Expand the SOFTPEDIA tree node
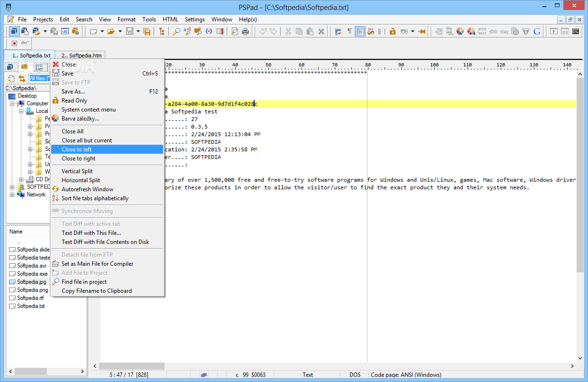Image resolution: width=588 pixels, height=382 pixels. (x=13, y=187)
